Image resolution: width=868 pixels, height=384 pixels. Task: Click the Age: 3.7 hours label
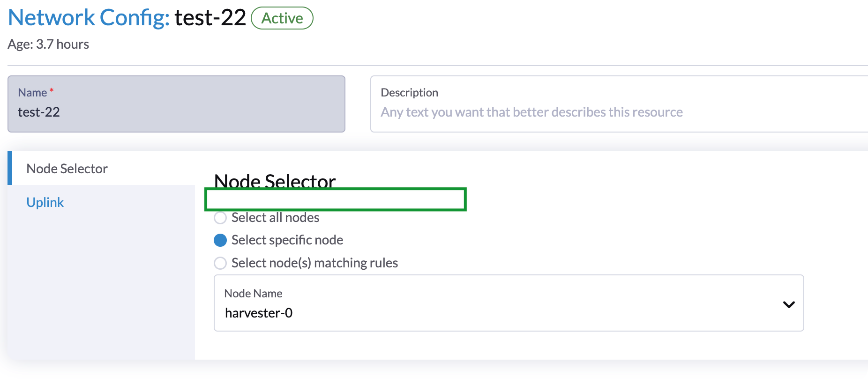pyautogui.click(x=49, y=44)
